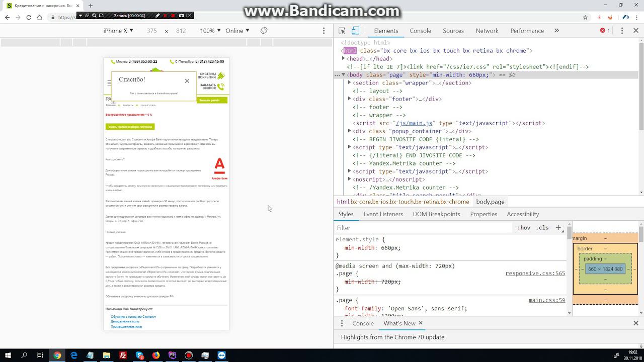
Task: Click the inspect element picker icon
Action: click(x=342, y=31)
